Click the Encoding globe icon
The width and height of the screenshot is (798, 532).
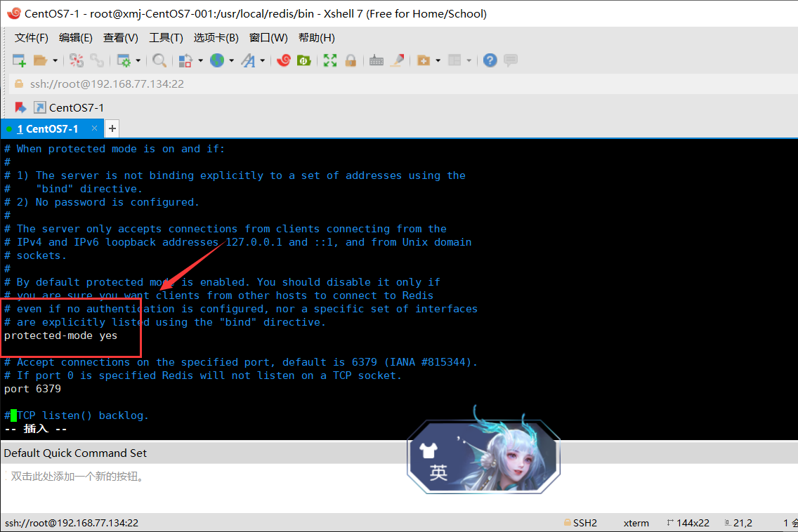(217, 60)
